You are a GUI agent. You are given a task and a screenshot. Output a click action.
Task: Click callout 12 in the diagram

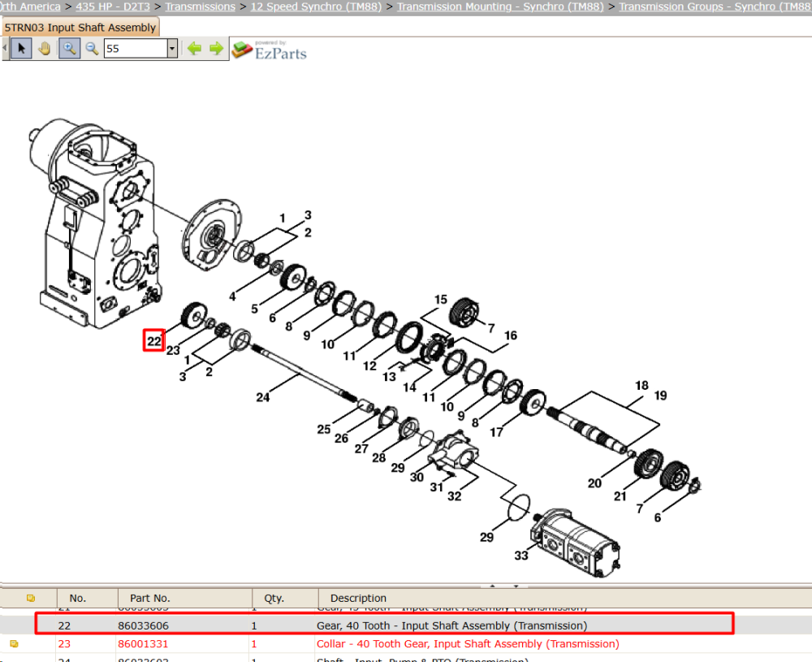[x=369, y=366]
